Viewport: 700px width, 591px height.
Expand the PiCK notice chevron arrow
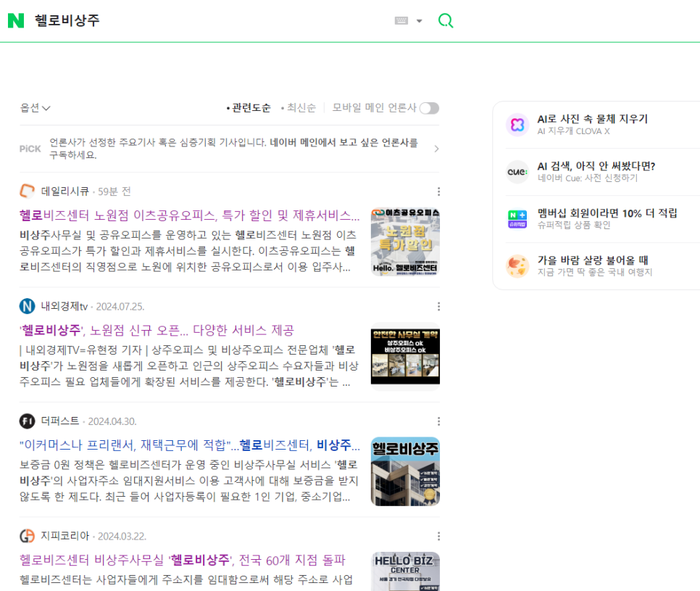pos(436,149)
